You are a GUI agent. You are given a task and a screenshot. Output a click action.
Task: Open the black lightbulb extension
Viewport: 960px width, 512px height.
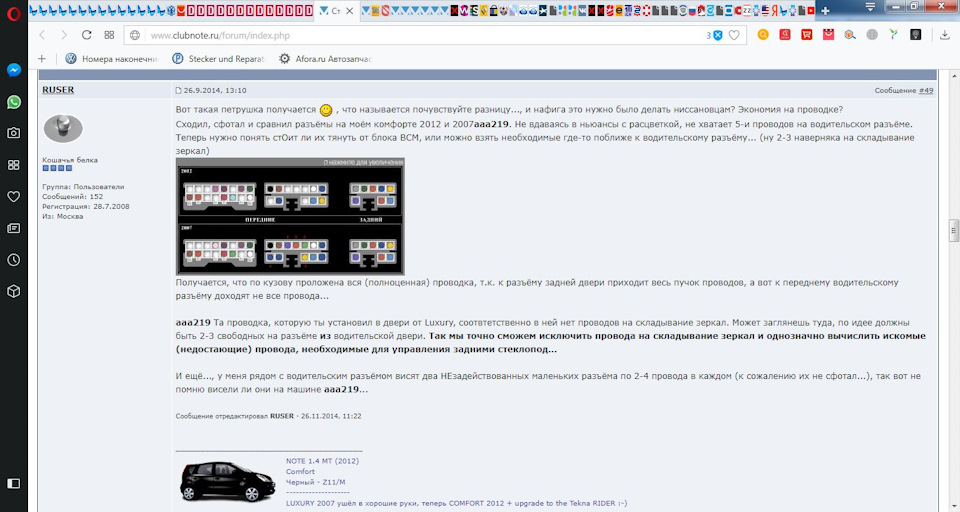(x=915, y=35)
